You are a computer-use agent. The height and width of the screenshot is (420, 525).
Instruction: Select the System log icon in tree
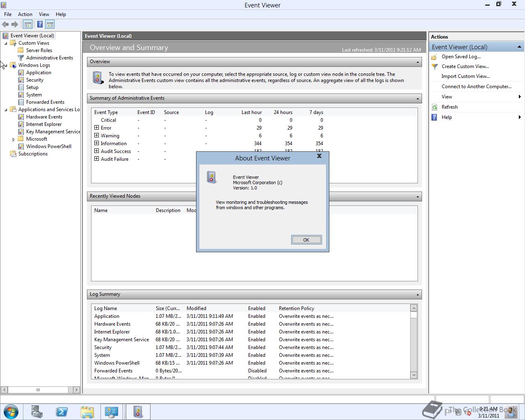(x=21, y=95)
